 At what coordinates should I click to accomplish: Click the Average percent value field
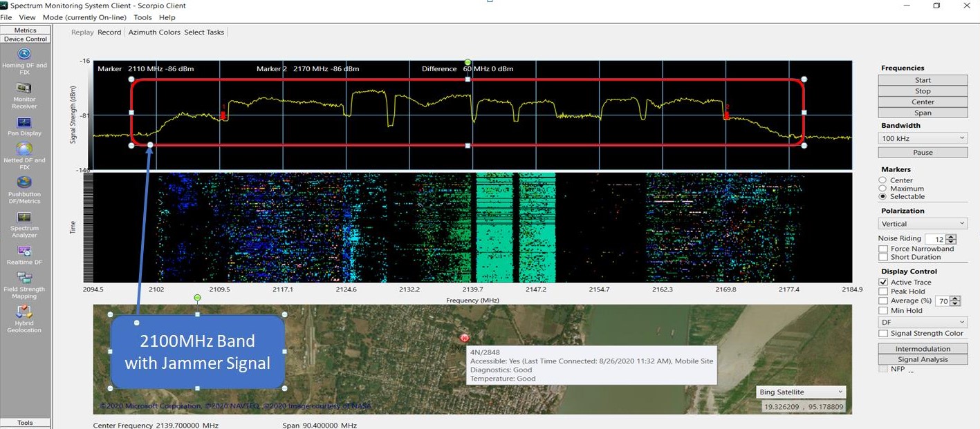tap(943, 301)
